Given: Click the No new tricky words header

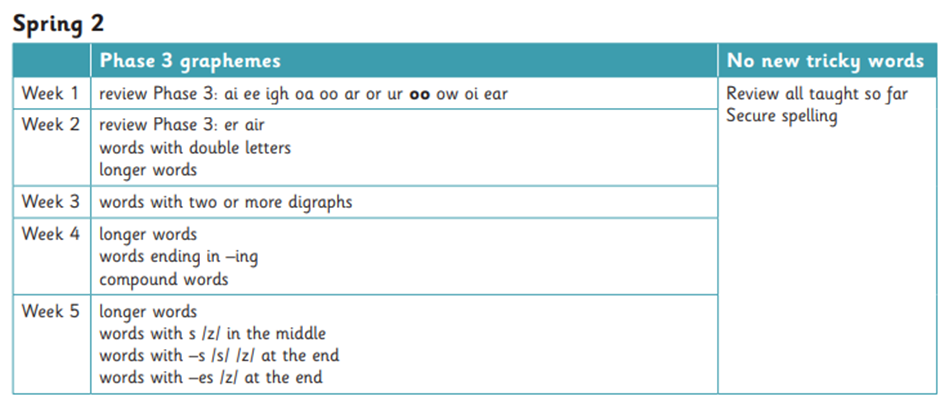Looking at the screenshot, I should 825,61.
